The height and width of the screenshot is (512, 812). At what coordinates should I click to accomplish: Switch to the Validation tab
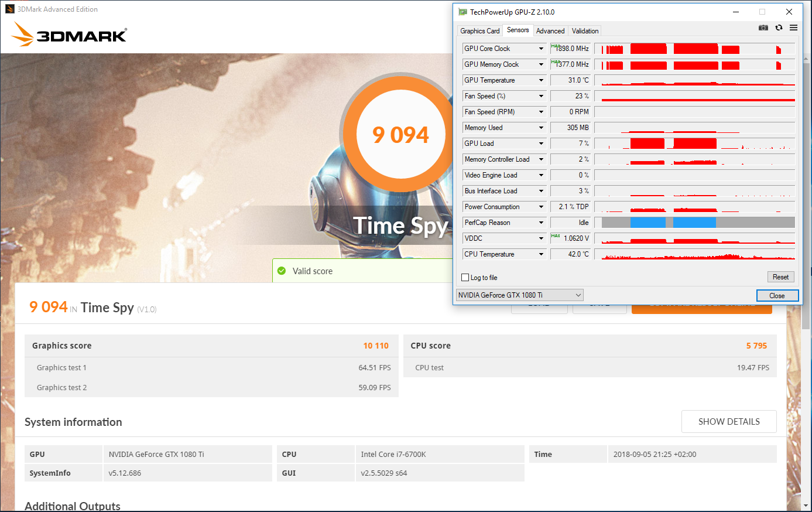coord(585,31)
